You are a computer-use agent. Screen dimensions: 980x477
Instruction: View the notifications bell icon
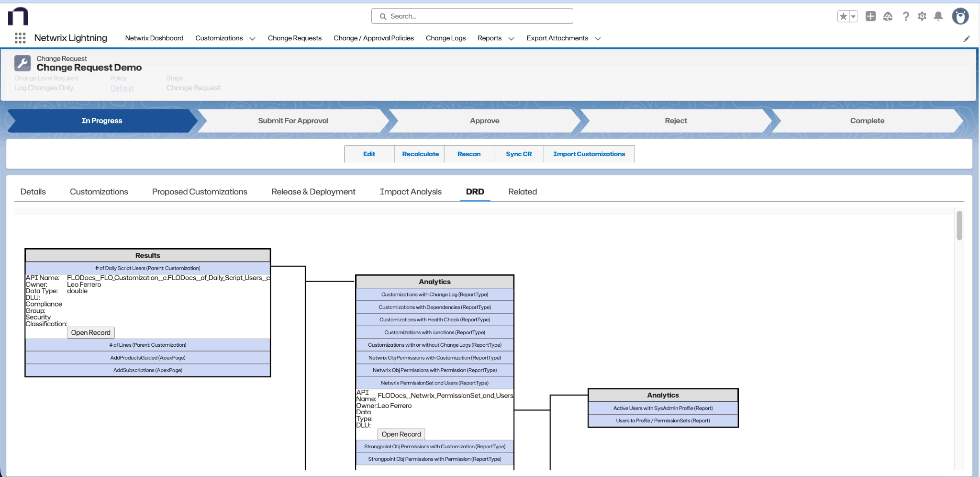click(x=939, y=16)
